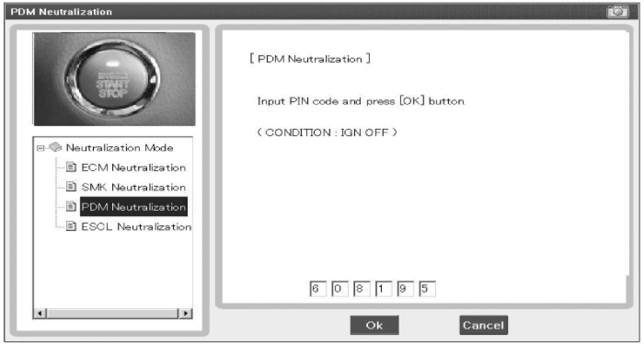Click the tree panel's right scroll arrow
Viewport: 644px width, 345px height.
pos(186,313)
